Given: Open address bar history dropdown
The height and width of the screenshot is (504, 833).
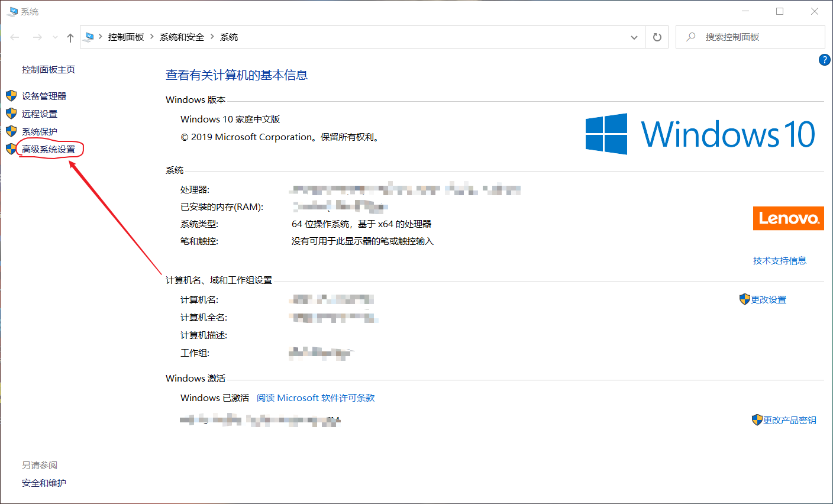Looking at the screenshot, I should (x=634, y=37).
